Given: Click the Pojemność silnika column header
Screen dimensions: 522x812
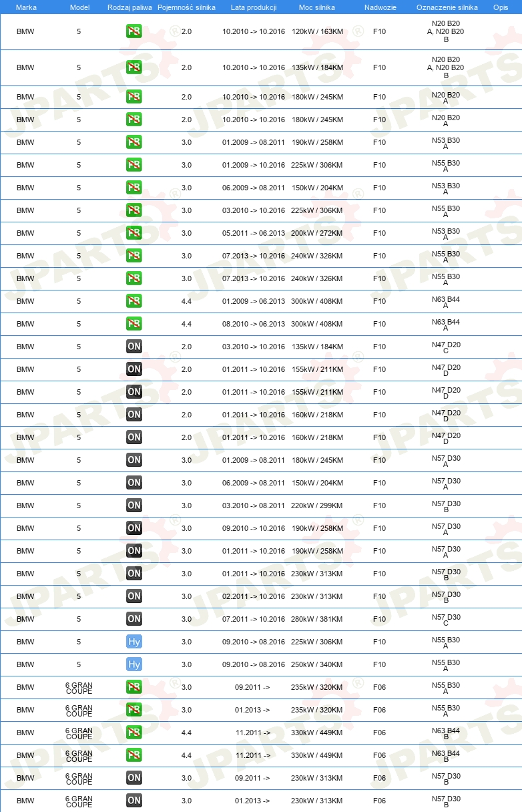Looking at the screenshot, I should click(x=186, y=7).
